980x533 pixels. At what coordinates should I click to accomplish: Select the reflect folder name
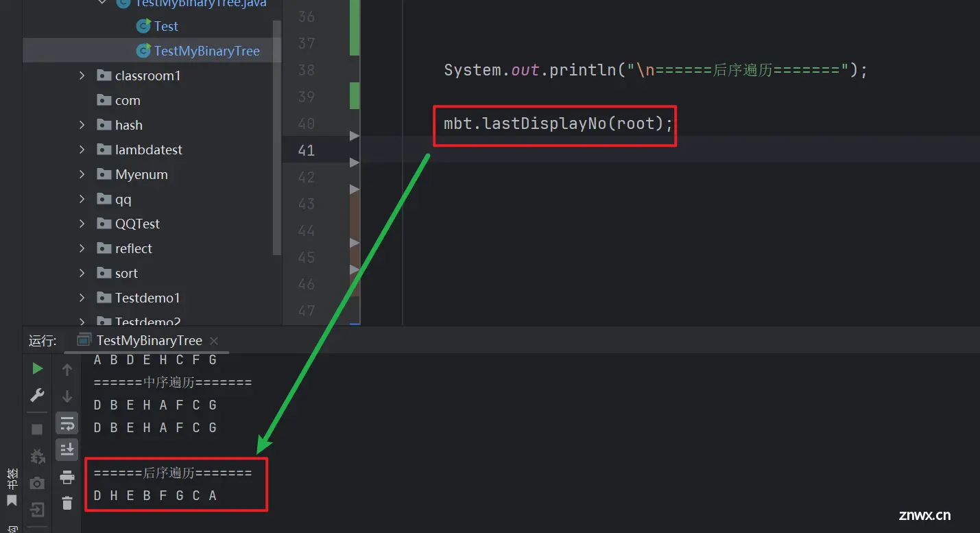point(134,248)
